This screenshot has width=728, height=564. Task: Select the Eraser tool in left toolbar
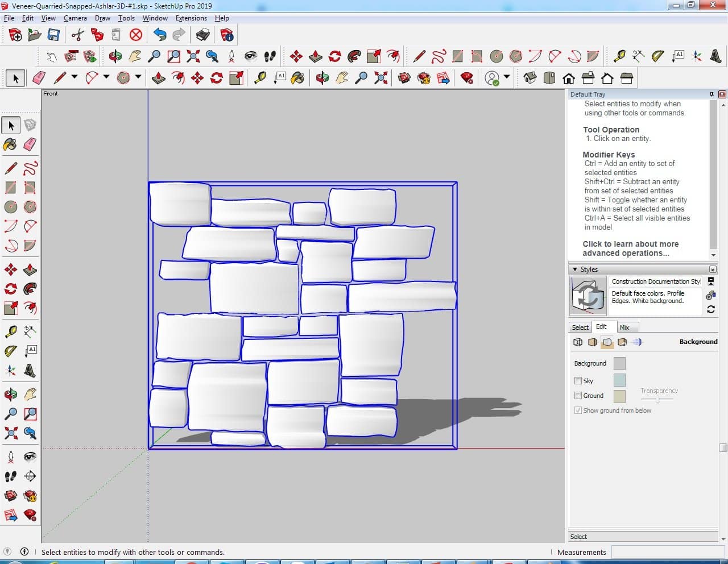(x=30, y=144)
